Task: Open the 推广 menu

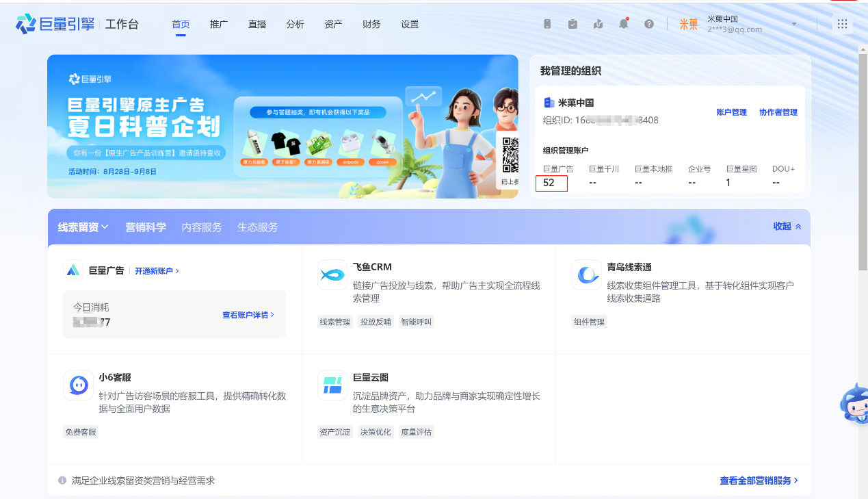Action: coord(219,24)
